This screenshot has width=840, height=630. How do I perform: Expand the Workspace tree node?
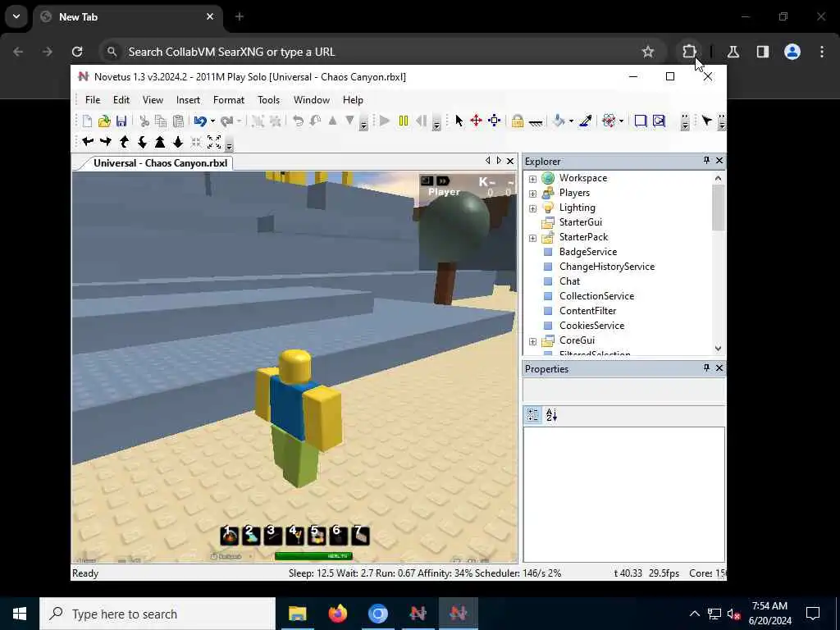tap(532, 179)
